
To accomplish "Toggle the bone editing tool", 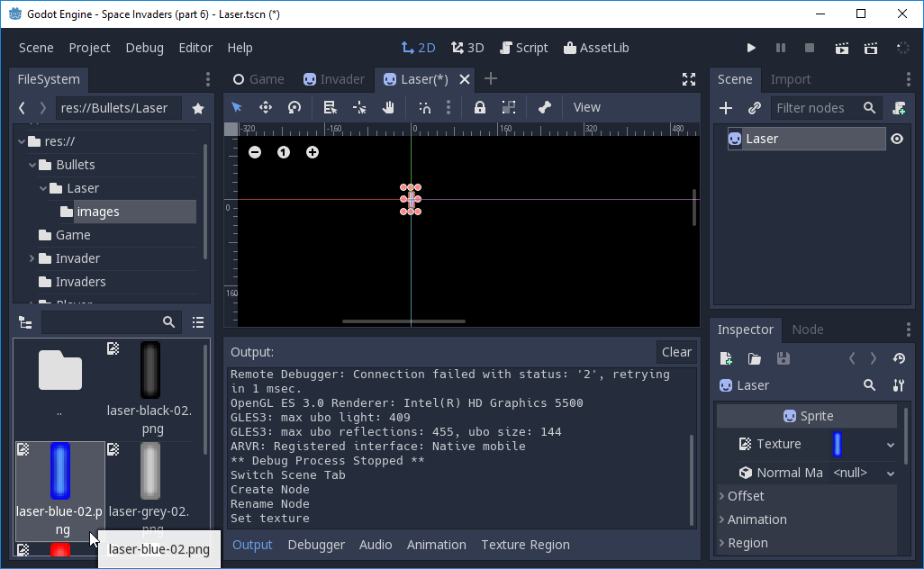I will (545, 107).
